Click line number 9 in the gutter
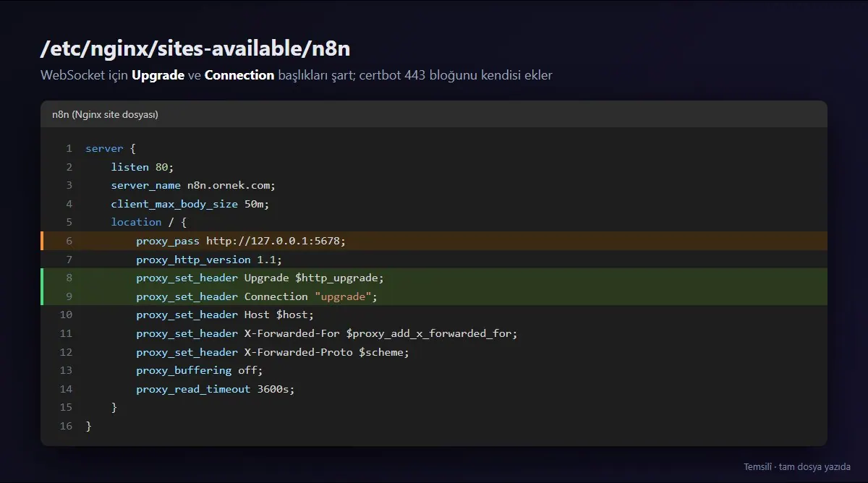 tap(69, 296)
